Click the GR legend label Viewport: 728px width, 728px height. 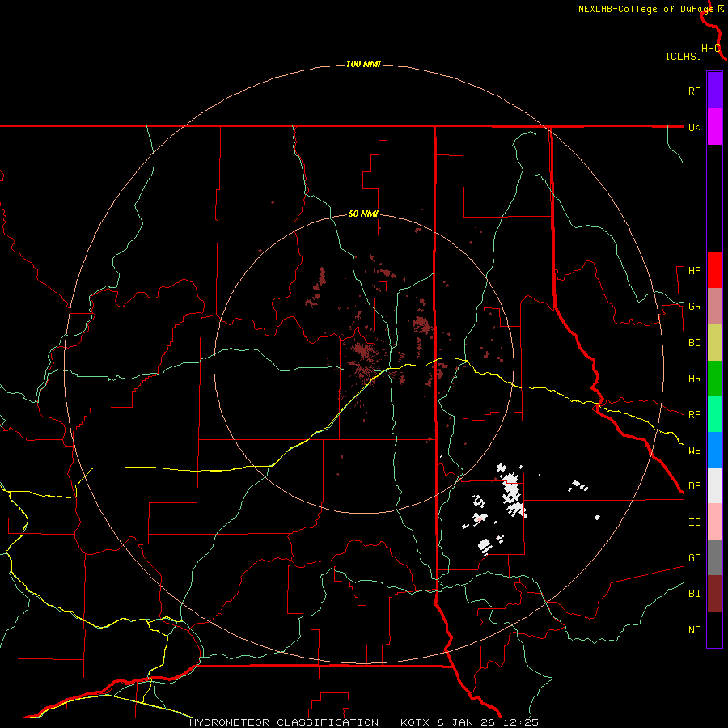[694, 307]
